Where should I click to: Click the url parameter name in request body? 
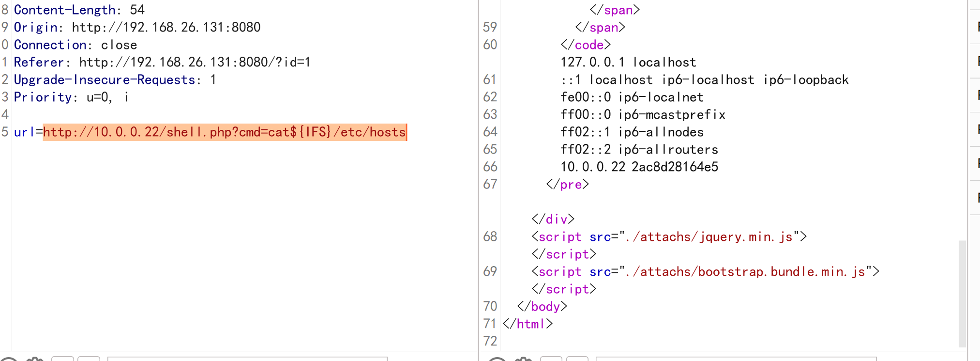(24, 132)
